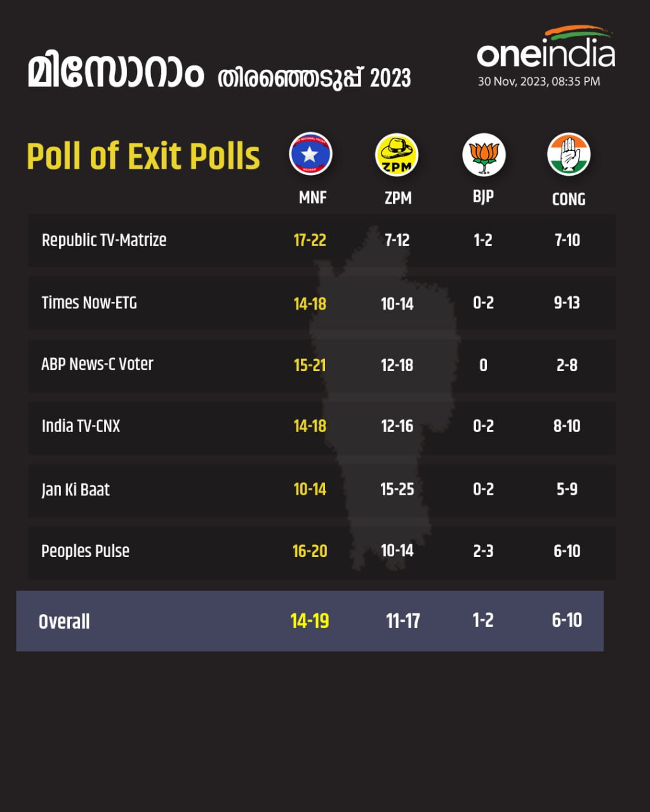Image resolution: width=650 pixels, height=812 pixels.
Task: Click the Overall ZPM value 11-17
Action: (403, 620)
